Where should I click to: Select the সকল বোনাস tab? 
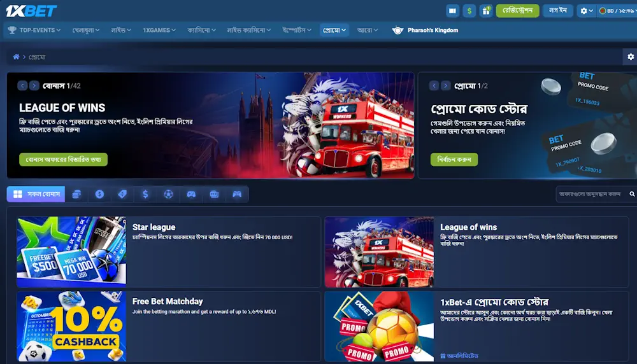pyautogui.click(x=36, y=194)
